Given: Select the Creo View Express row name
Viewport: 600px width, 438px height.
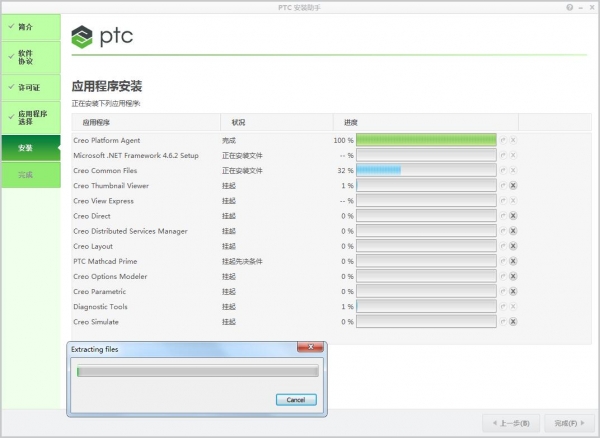Looking at the screenshot, I should 103,201.
